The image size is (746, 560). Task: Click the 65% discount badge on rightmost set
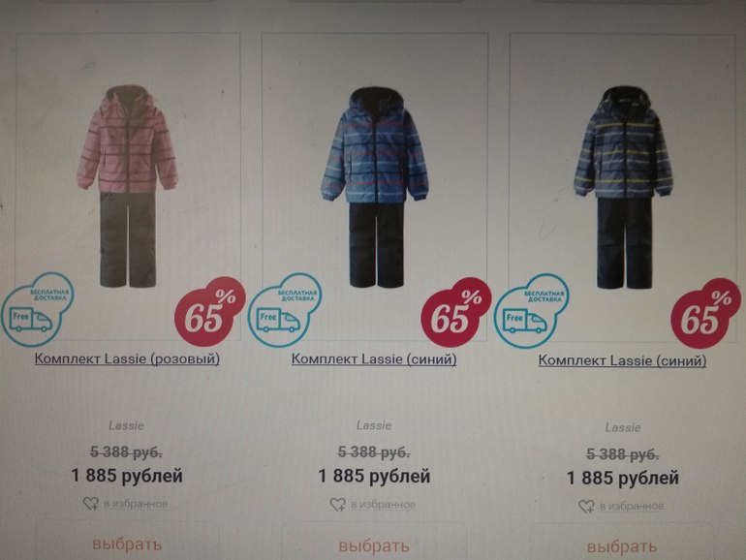point(705,314)
